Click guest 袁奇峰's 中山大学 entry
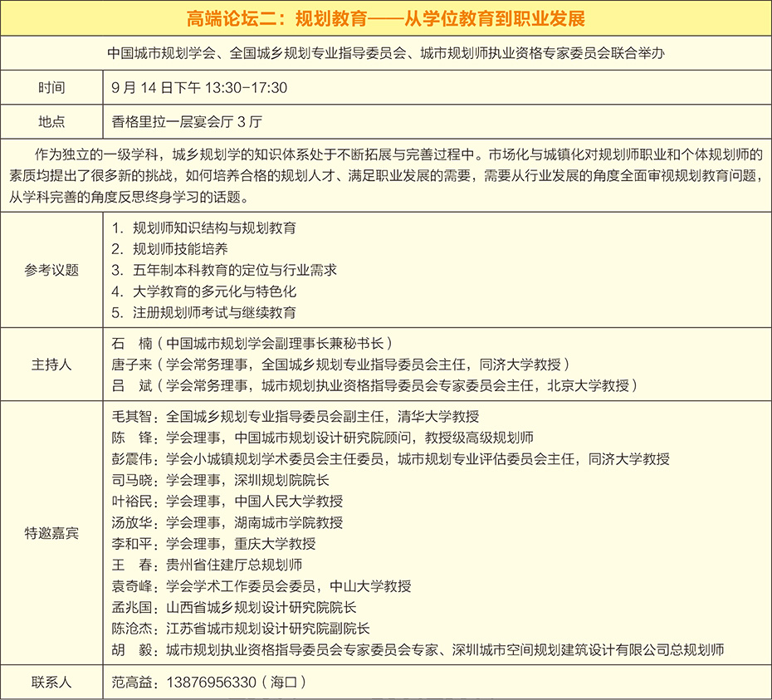 point(261,586)
